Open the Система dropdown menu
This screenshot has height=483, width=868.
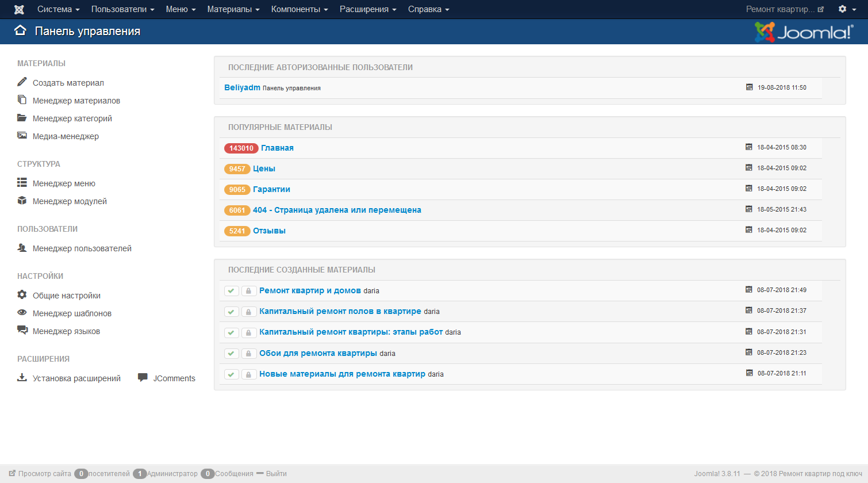tap(58, 9)
